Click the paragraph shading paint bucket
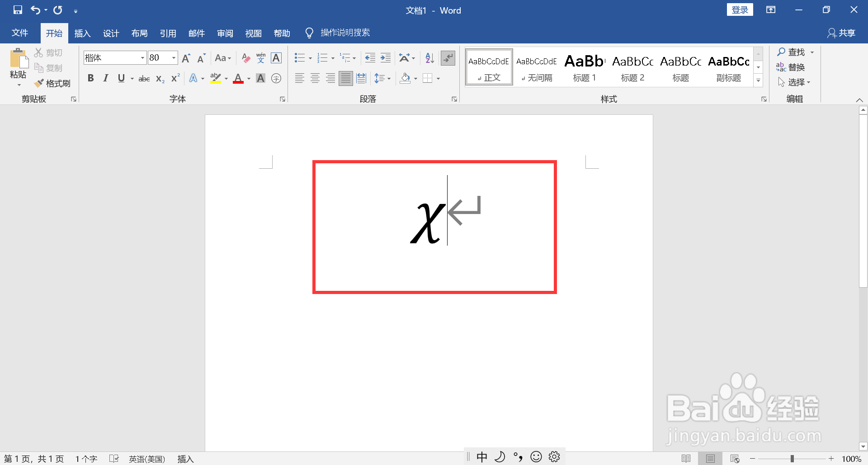The height and width of the screenshot is (465, 868). (x=406, y=78)
